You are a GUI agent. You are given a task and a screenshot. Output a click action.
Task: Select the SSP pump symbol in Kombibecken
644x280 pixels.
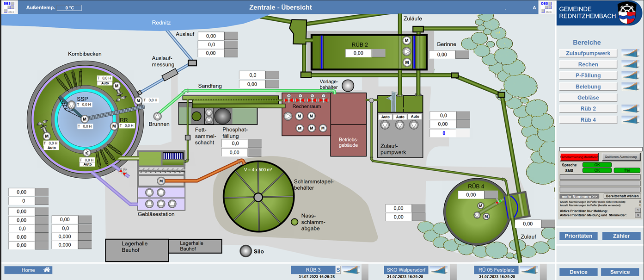[x=71, y=105]
